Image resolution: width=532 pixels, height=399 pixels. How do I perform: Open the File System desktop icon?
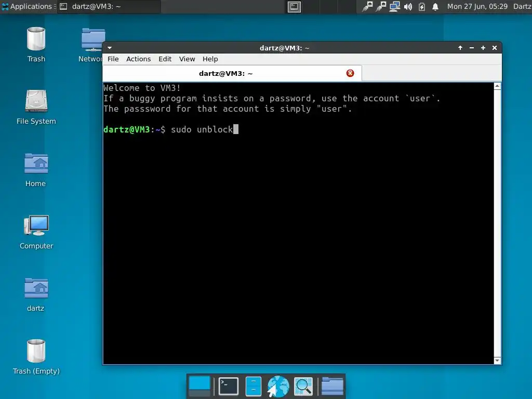(x=36, y=107)
